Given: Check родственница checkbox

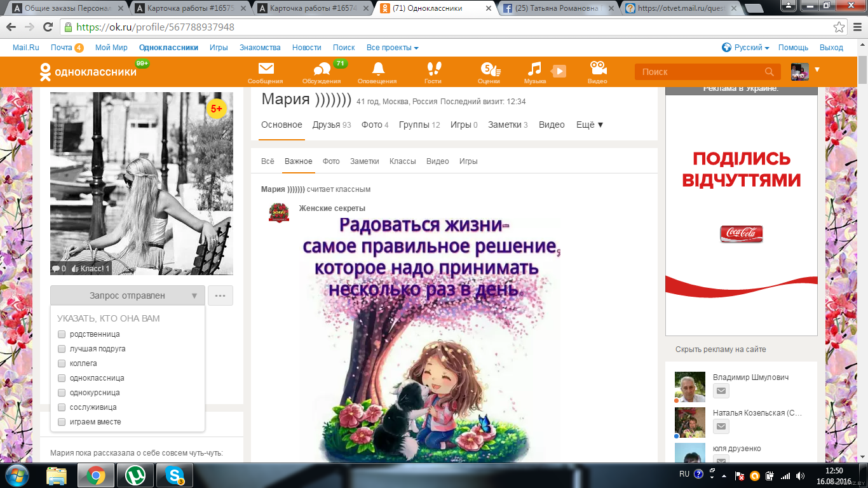Looking at the screenshot, I should click(62, 334).
